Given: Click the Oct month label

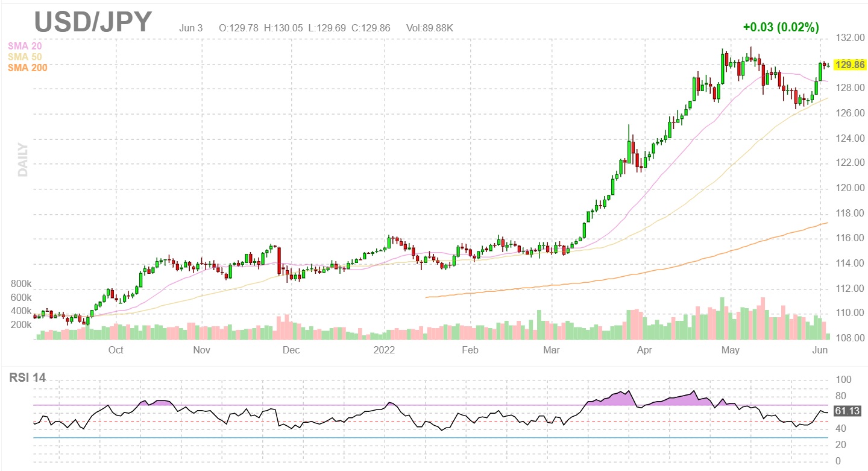Looking at the screenshot, I should (116, 350).
